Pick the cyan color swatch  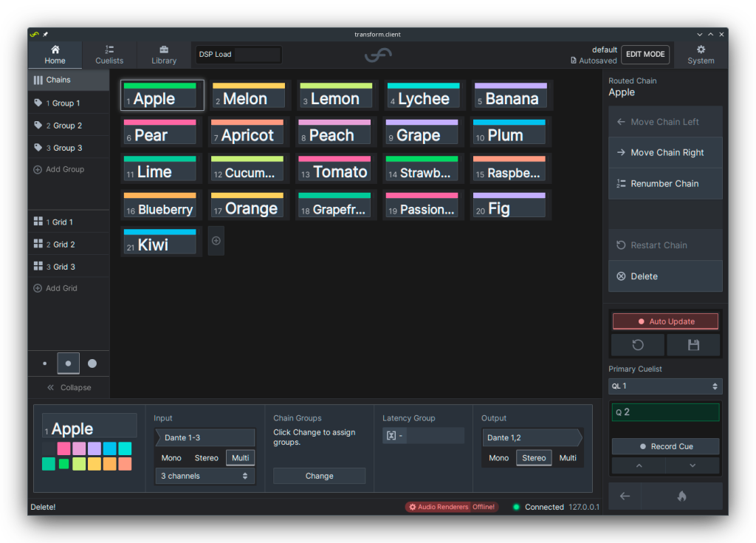point(125,448)
